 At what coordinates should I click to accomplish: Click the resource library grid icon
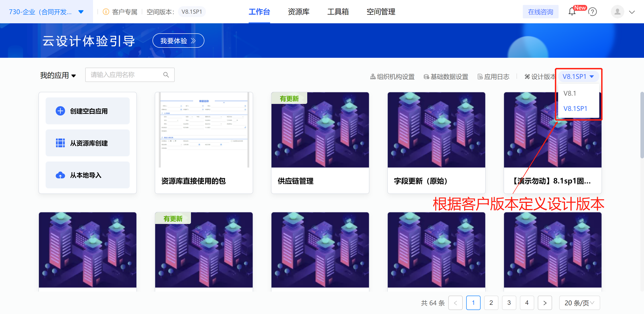click(x=60, y=143)
